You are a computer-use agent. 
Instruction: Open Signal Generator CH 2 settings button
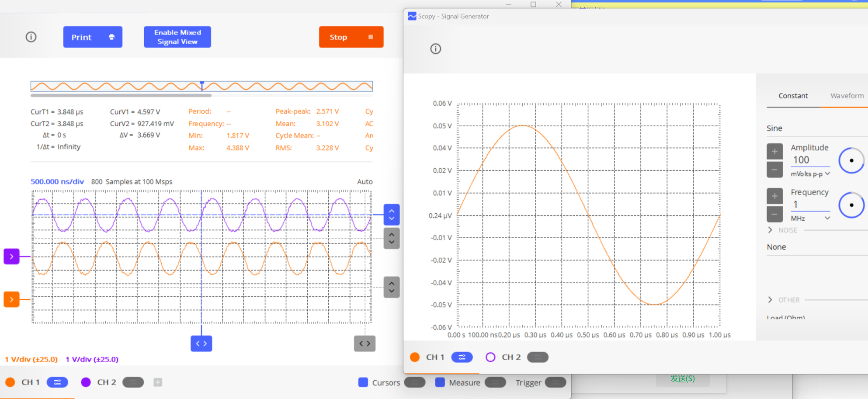538,357
